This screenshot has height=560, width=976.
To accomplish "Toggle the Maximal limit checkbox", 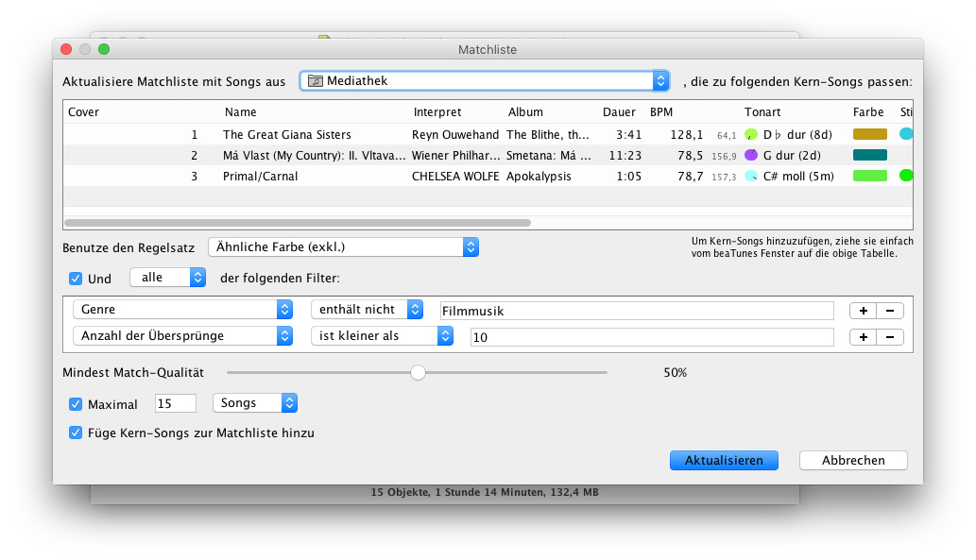I will click(76, 404).
